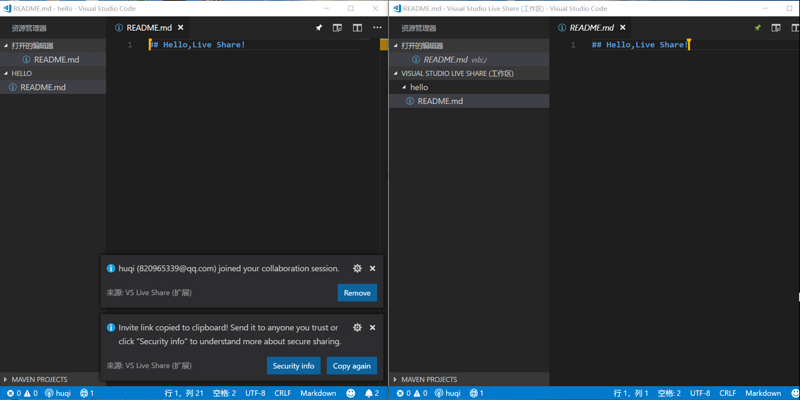Change CRLF line ending in right window
Viewport: 800px width, 400px height.
(x=728, y=393)
